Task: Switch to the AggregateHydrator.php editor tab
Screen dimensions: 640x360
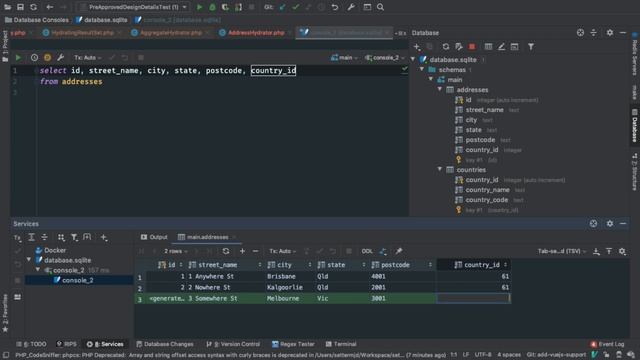Action: pyautogui.click(x=171, y=33)
